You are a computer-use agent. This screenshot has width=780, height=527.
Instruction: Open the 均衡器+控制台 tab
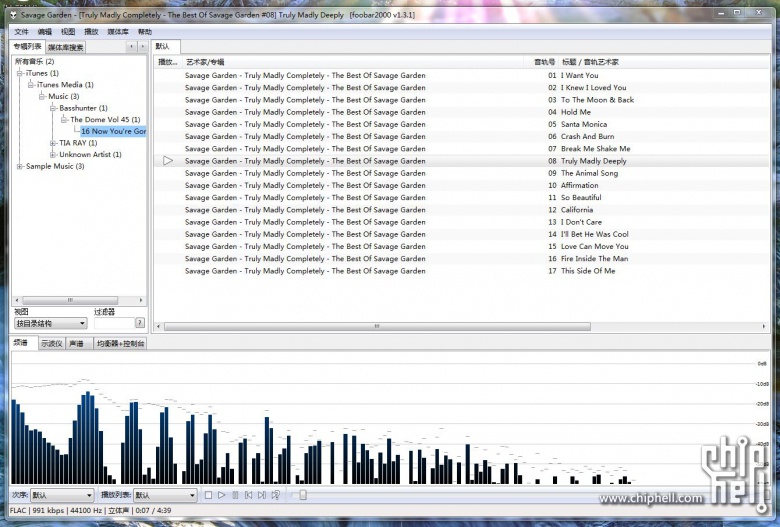point(120,343)
